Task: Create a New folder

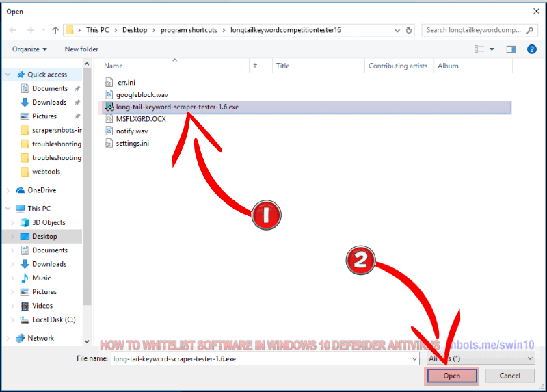Action: click(81, 49)
